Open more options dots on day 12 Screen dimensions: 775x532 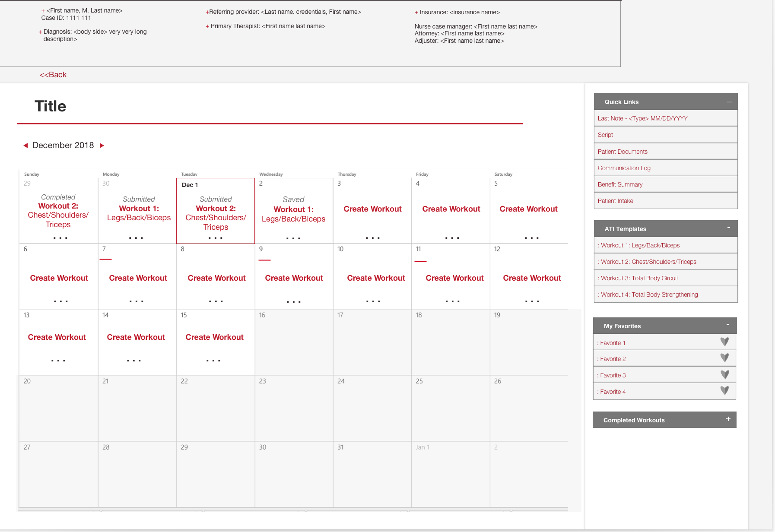pyautogui.click(x=532, y=301)
